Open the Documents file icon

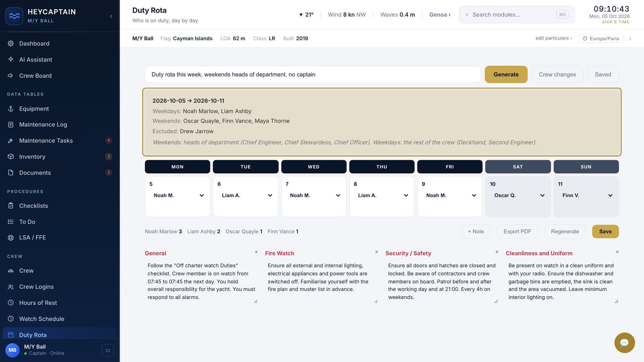11,173
